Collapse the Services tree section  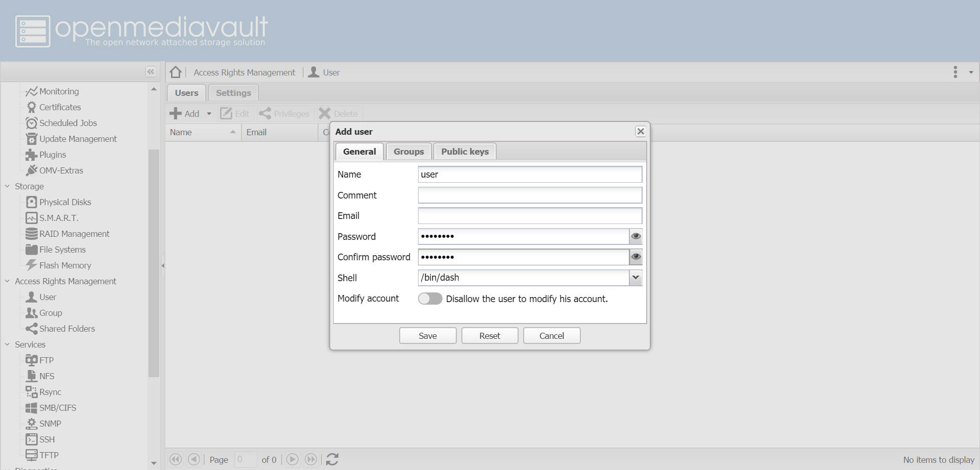pos(8,344)
